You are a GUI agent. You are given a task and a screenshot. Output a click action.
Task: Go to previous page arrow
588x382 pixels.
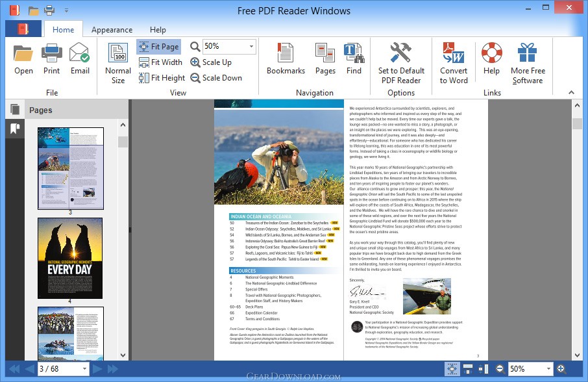pos(30,369)
